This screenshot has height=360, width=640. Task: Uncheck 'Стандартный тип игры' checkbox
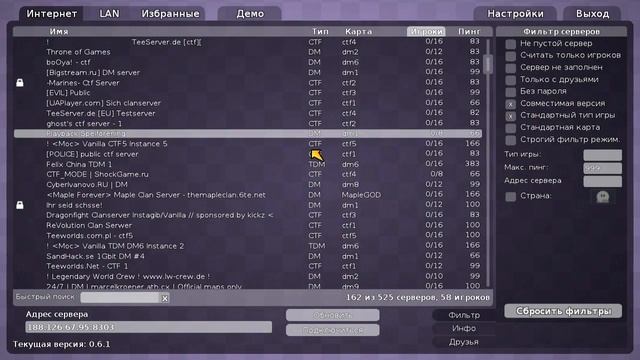pyautogui.click(x=510, y=116)
